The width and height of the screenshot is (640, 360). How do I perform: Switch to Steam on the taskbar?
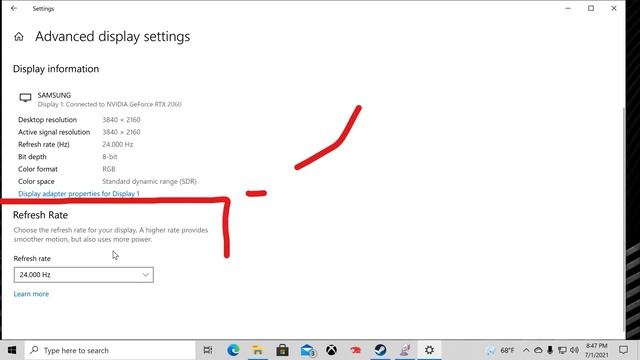[380, 350]
